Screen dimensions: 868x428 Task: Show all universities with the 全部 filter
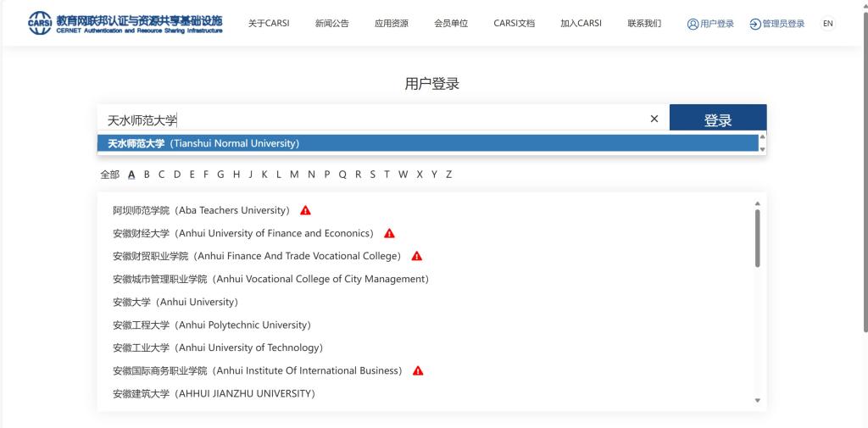[x=109, y=175]
